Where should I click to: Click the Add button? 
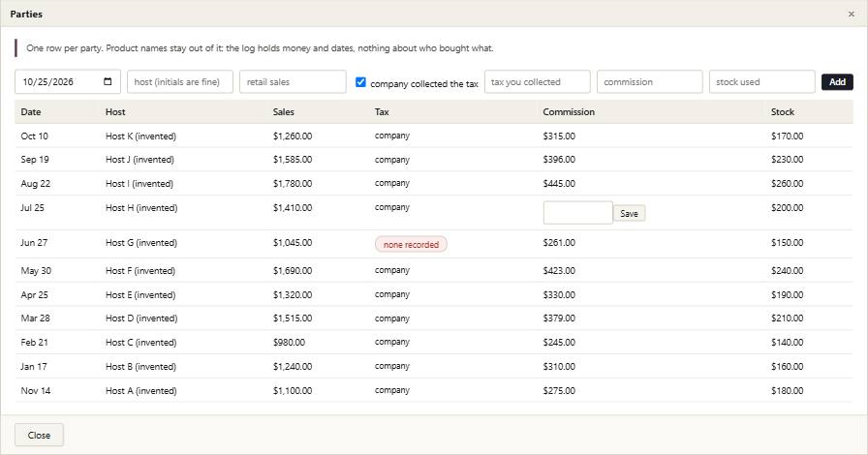[837, 82]
